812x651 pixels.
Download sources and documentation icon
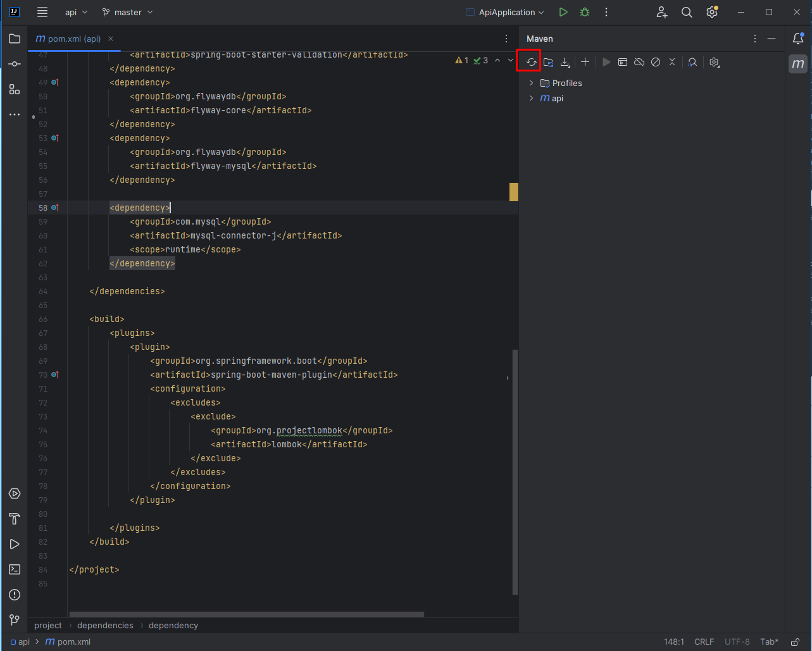(x=565, y=62)
